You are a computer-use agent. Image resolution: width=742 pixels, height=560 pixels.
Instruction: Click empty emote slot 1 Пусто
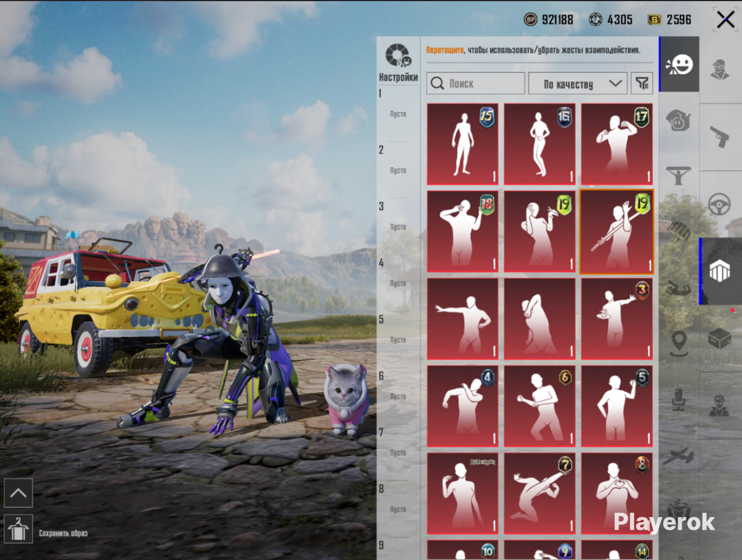(x=398, y=114)
